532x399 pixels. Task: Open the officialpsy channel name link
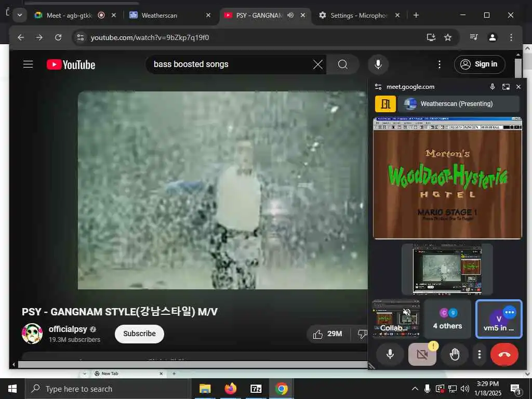68,329
